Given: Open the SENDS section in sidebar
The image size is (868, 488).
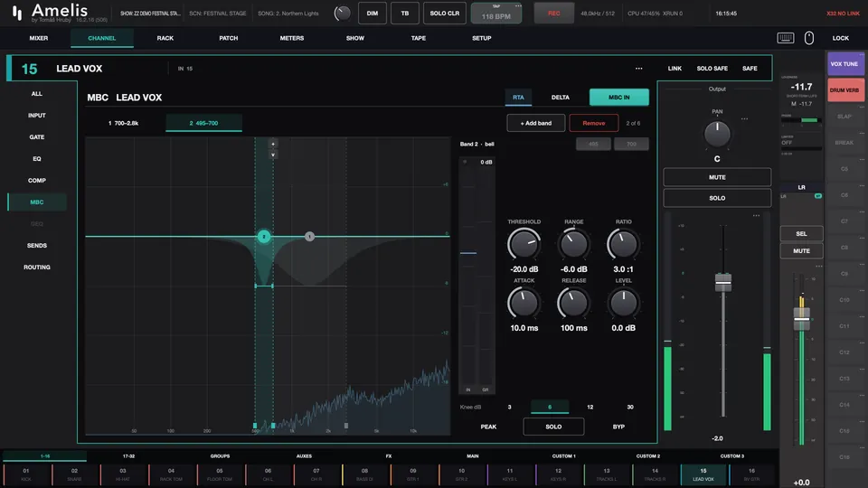Looking at the screenshot, I should [x=36, y=246].
